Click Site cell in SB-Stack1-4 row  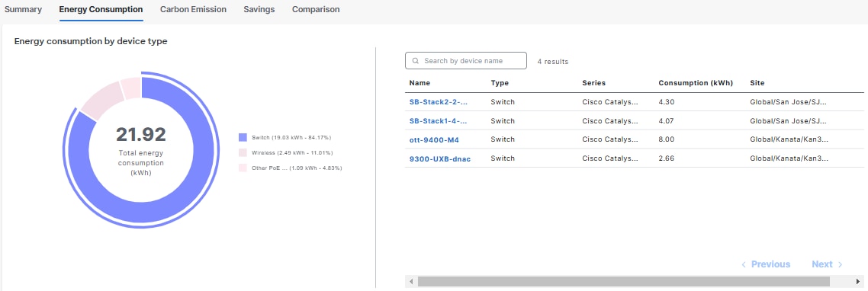[788, 120]
